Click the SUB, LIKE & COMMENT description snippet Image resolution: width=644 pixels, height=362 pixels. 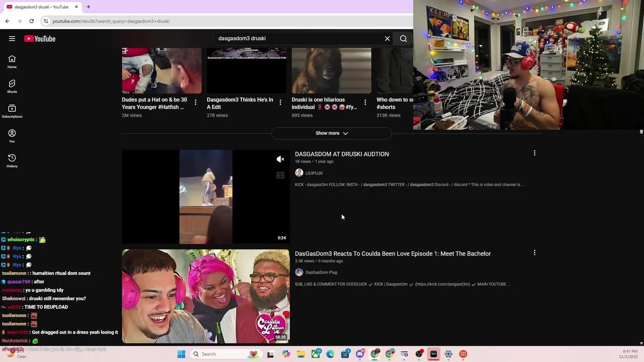coord(403,284)
